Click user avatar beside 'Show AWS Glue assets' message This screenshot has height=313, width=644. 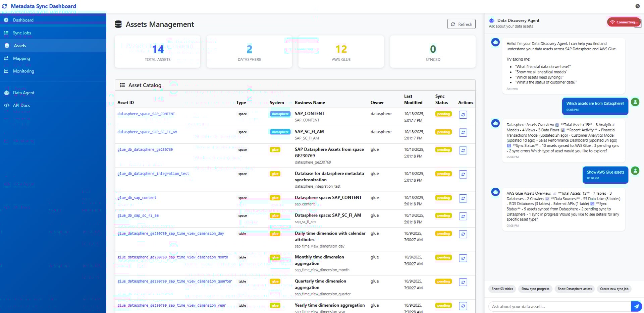tap(635, 171)
